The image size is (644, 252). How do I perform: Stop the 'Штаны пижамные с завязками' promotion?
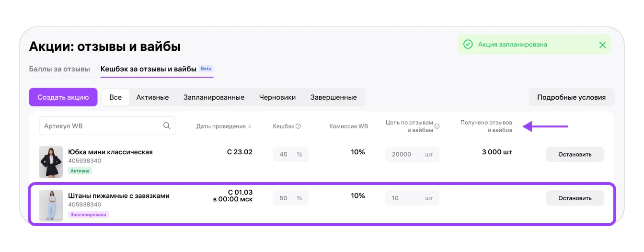[575, 198]
